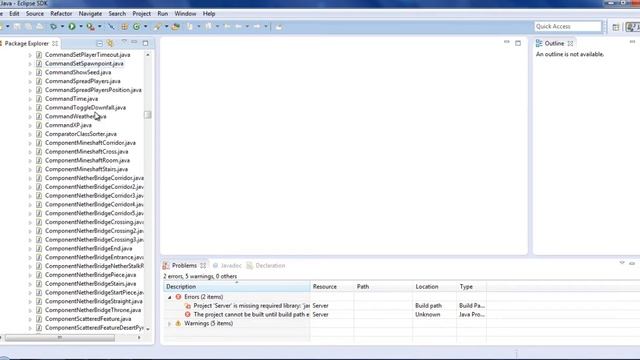The width and height of the screenshot is (640, 360).
Task: Minimize the editor area
Action: 507,42
